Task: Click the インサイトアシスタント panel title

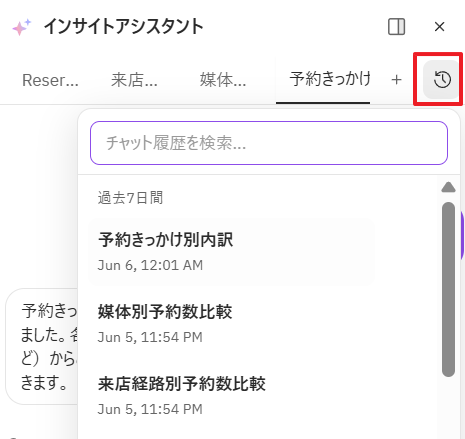Action: [124, 27]
